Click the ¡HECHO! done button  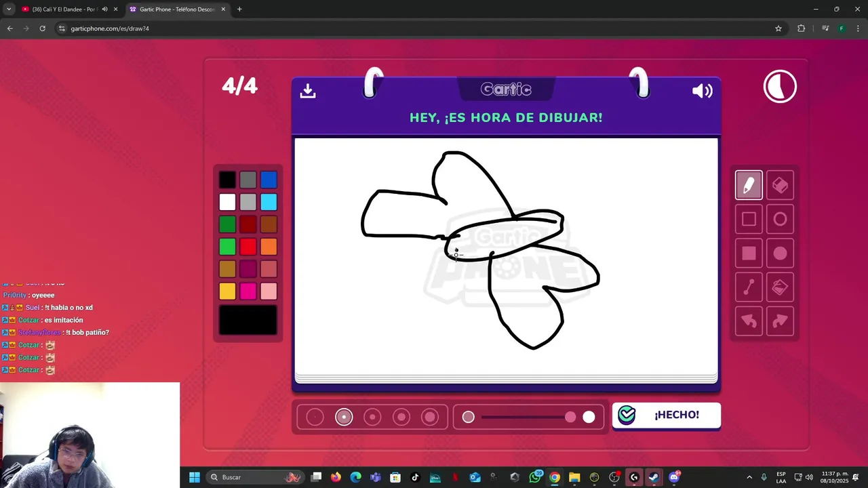click(666, 415)
